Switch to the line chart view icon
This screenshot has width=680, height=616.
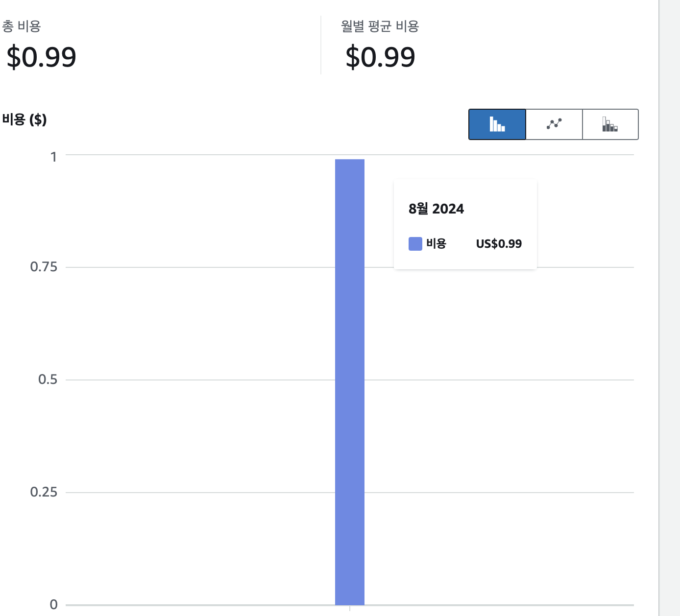pos(554,124)
